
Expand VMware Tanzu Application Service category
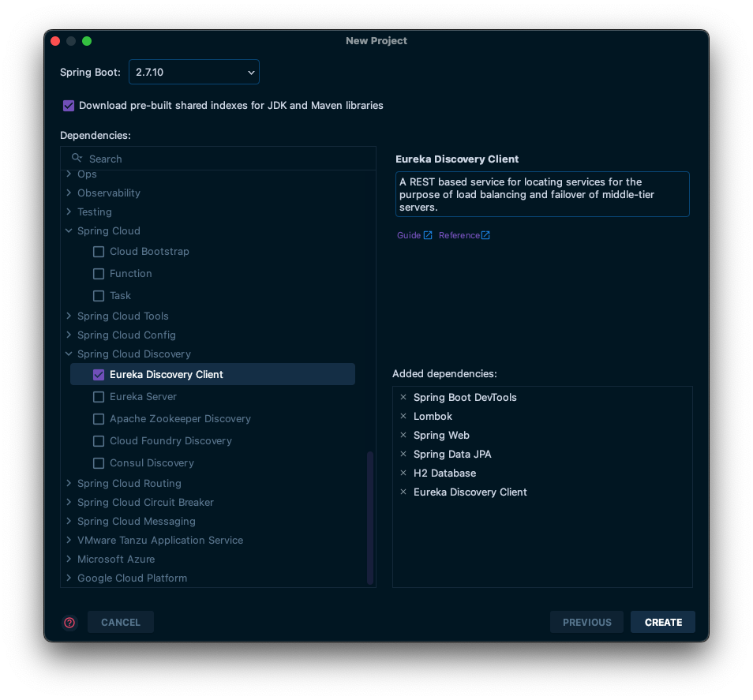[x=69, y=540]
